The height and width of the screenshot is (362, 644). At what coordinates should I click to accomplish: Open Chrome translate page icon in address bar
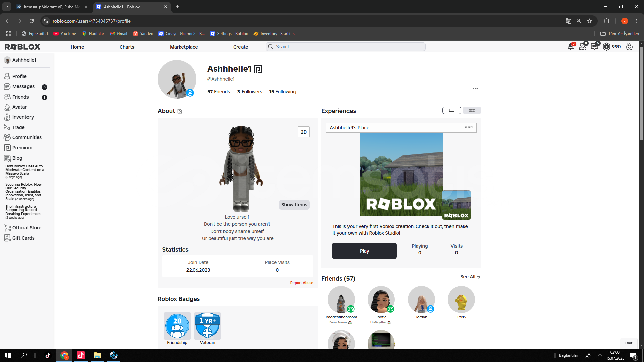[x=568, y=21]
